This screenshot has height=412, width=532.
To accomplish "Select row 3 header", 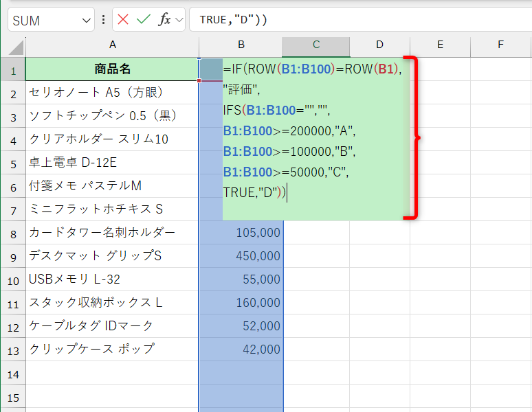I will [13, 116].
